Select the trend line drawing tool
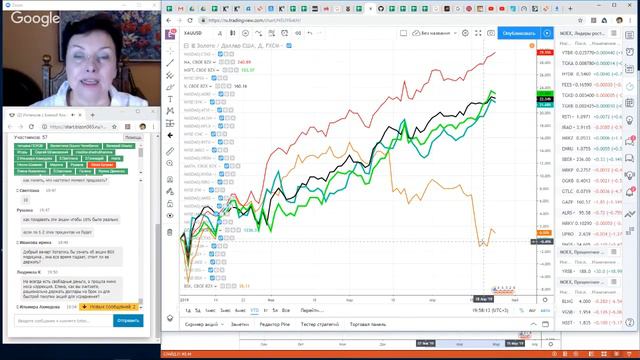The width and height of the screenshot is (640, 360). coord(170,63)
